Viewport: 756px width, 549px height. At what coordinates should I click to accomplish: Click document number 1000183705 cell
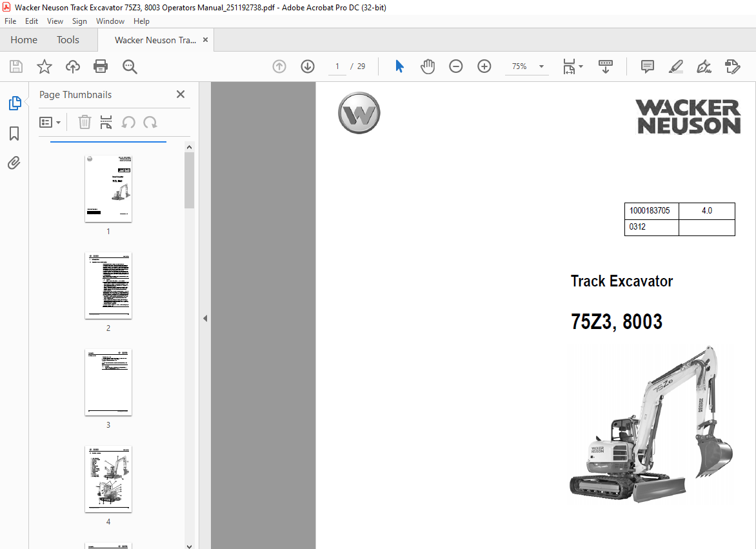pyautogui.click(x=652, y=211)
